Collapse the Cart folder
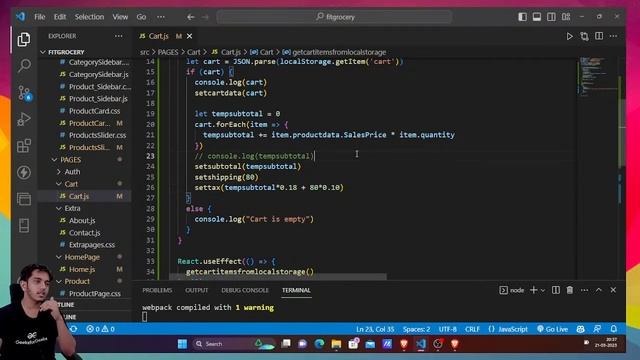 (x=71, y=184)
